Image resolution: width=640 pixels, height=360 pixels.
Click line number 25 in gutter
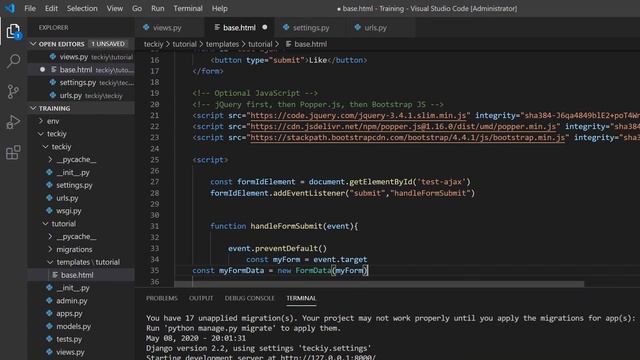pos(154,160)
